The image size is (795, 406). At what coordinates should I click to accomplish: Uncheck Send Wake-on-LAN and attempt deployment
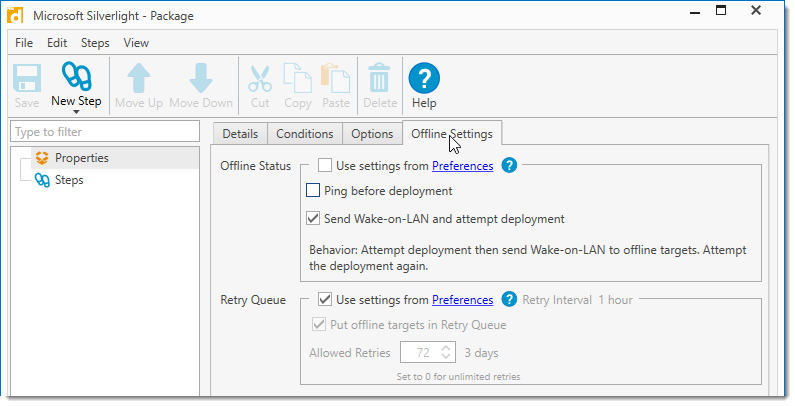click(313, 219)
